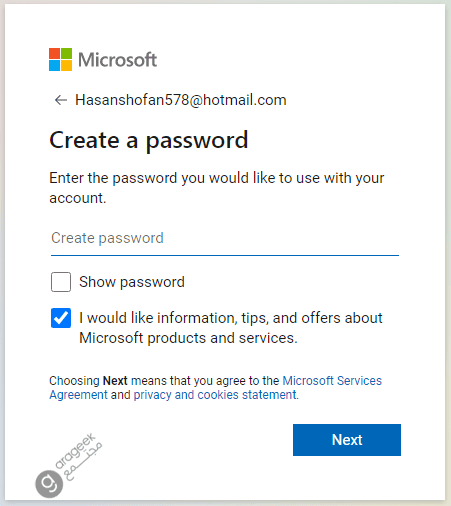Viewport: 451px width, 506px height.
Task: Open the Microsoft Services link on first line
Action: pyautogui.click(x=332, y=381)
